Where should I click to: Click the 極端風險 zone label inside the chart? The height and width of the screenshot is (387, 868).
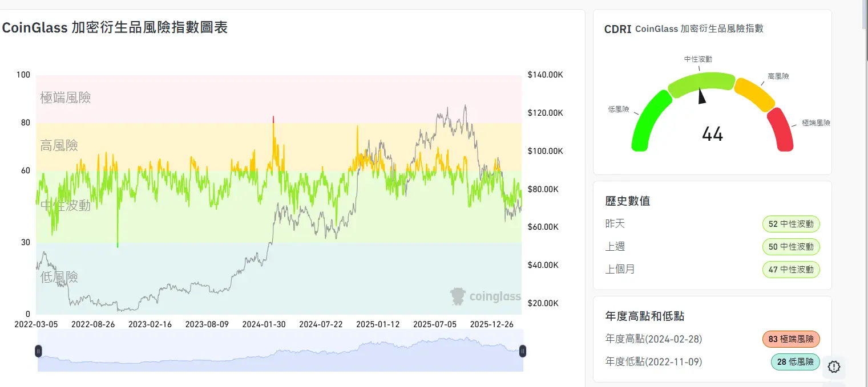click(66, 98)
